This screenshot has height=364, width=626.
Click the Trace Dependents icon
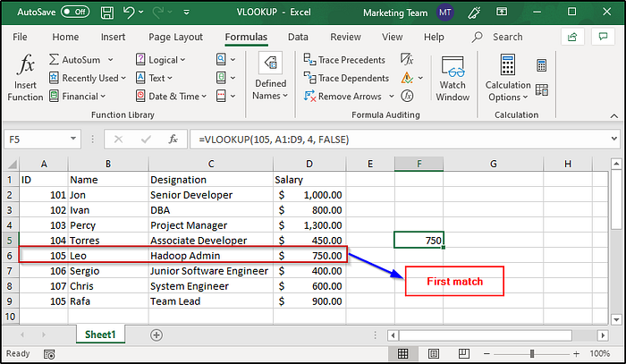[x=309, y=78]
